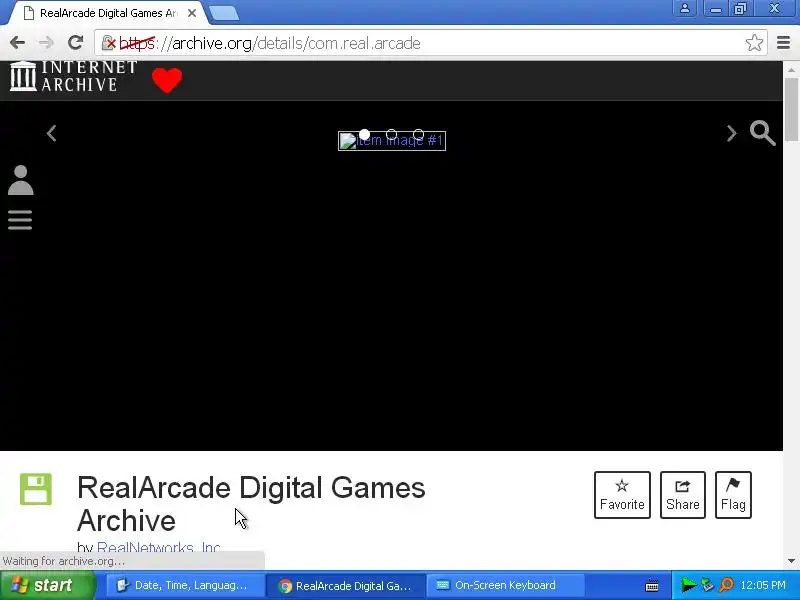
Task: Click the insecure HTTPS lock icon
Action: (109, 43)
